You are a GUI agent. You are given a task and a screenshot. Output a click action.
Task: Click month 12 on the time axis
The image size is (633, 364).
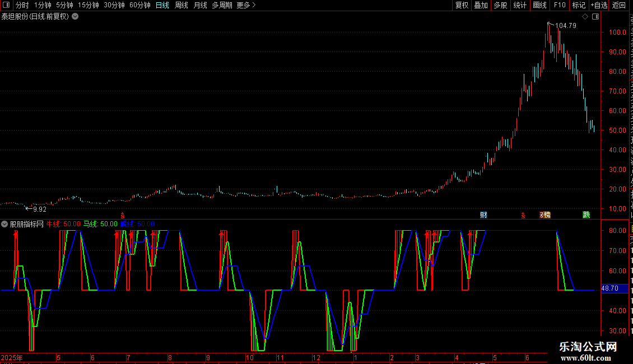(x=316, y=358)
